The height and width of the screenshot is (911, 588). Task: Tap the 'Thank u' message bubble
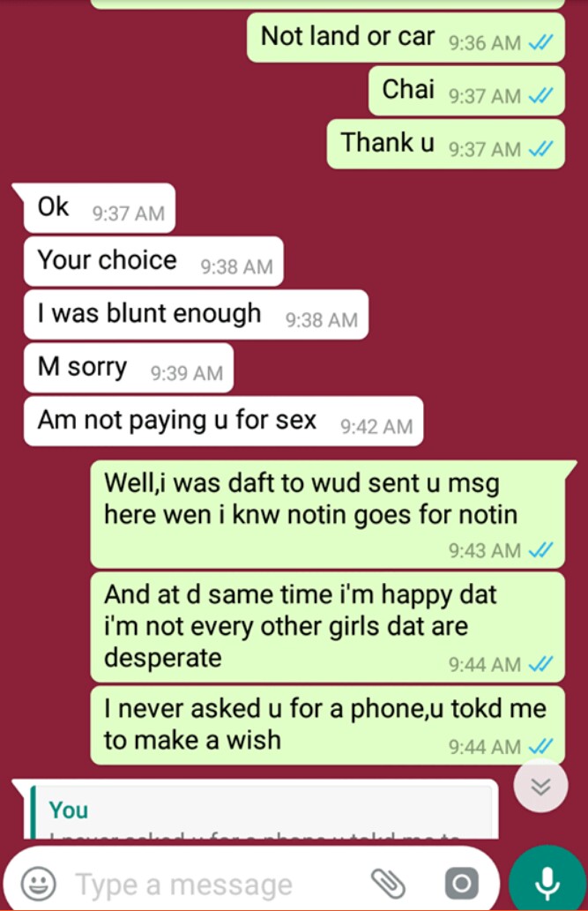tap(446, 144)
